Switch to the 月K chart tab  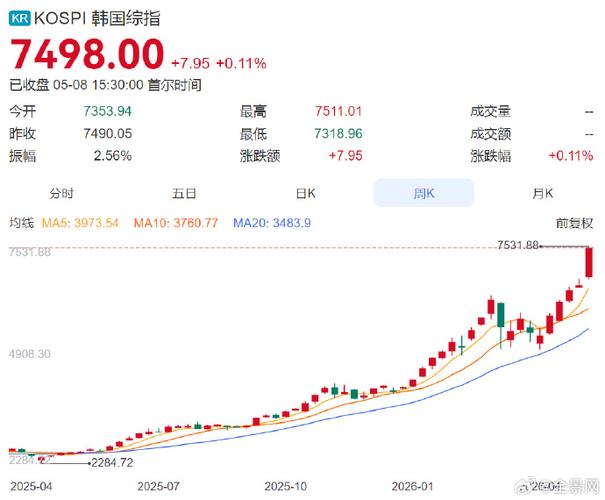[542, 193]
